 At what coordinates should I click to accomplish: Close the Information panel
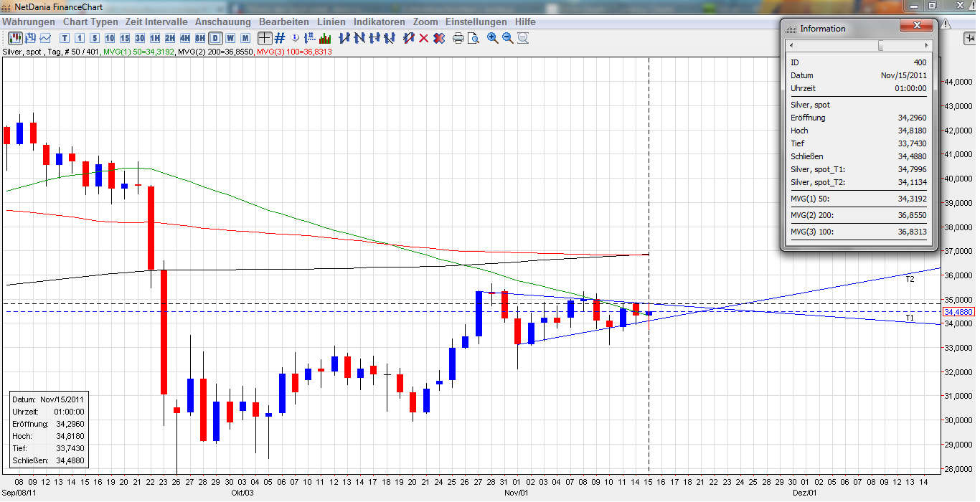tap(918, 26)
